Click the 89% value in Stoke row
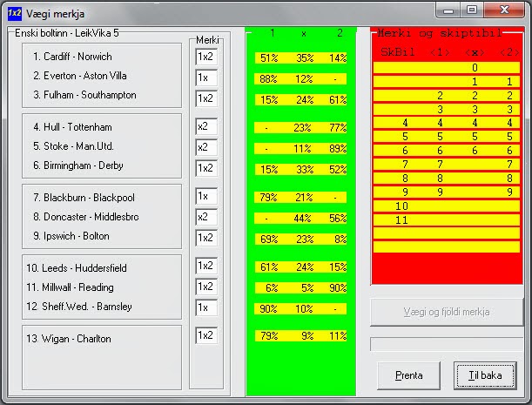 [x=338, y=149]
